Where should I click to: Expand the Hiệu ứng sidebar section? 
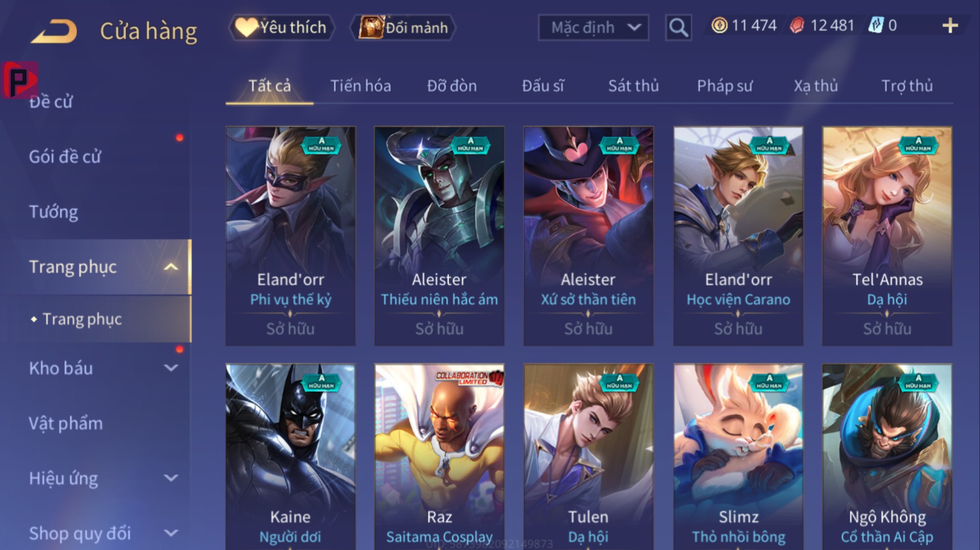171,478
